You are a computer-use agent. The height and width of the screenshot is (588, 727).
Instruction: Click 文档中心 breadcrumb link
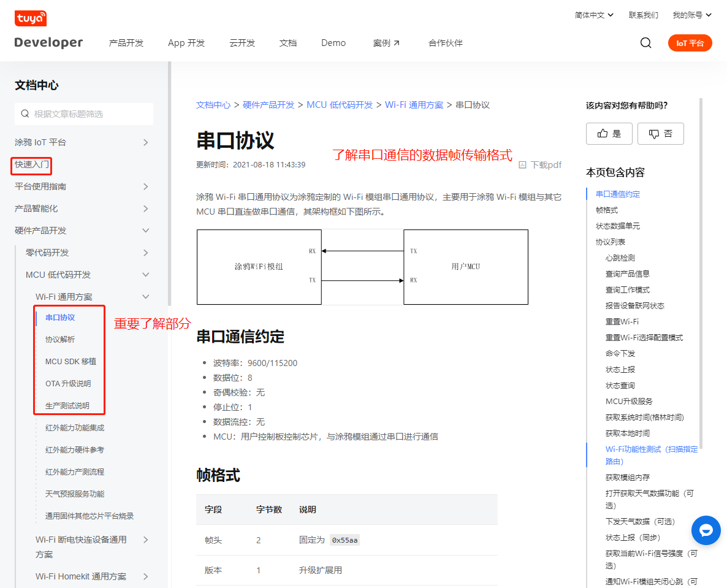pos(213,105)
